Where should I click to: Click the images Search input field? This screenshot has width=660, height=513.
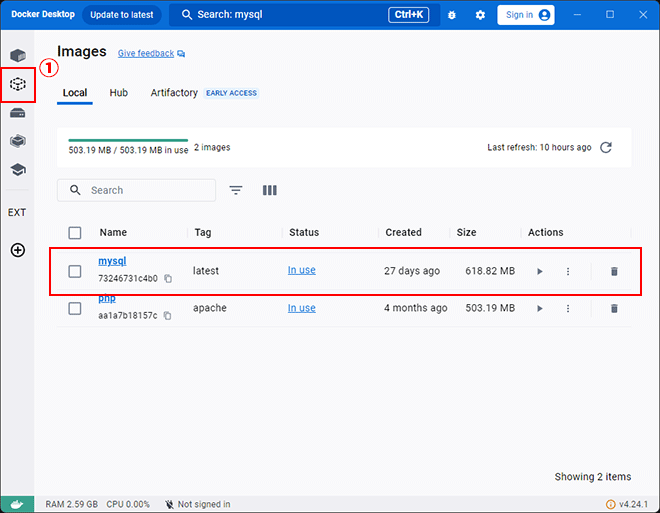pyautogui.click(x=136, y=190)
